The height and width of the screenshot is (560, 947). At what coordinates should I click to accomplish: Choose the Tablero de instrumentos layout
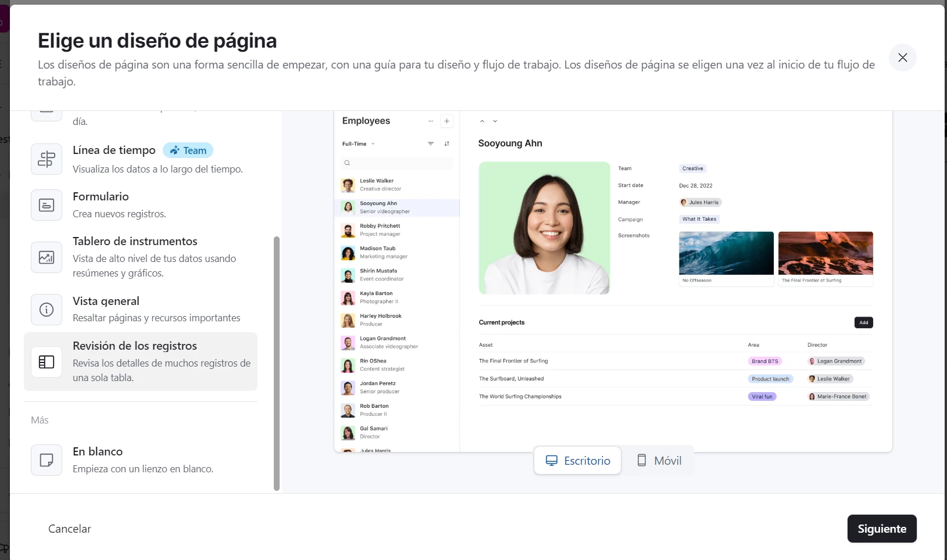(141, 257)
